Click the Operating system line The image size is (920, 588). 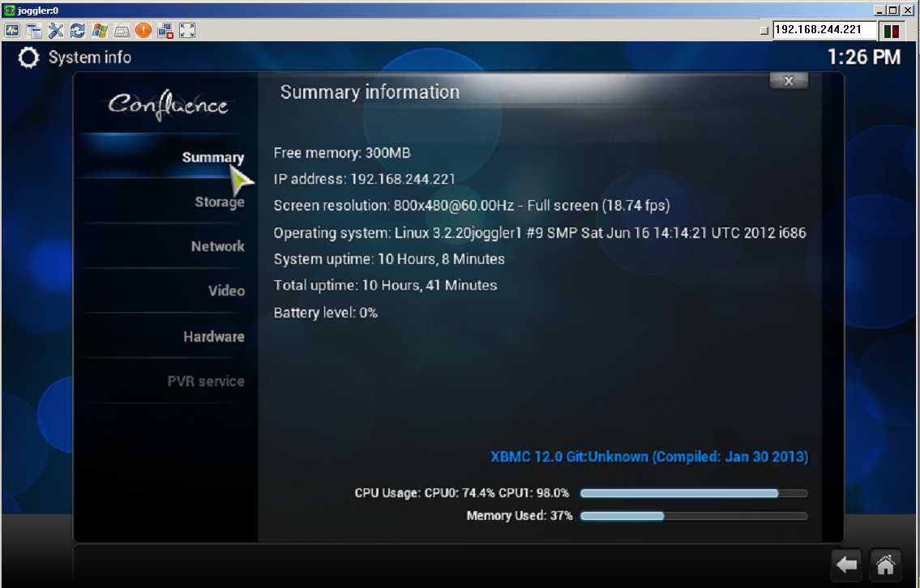coord(540,232)
